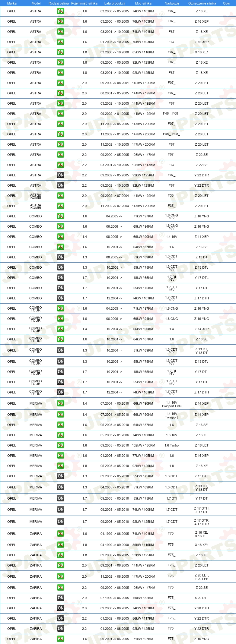This screenshot has height=644, width=236.
Task: Click diesel ON icon for Astra F07_ Y 22 DTR
Action: pos(61,175)
